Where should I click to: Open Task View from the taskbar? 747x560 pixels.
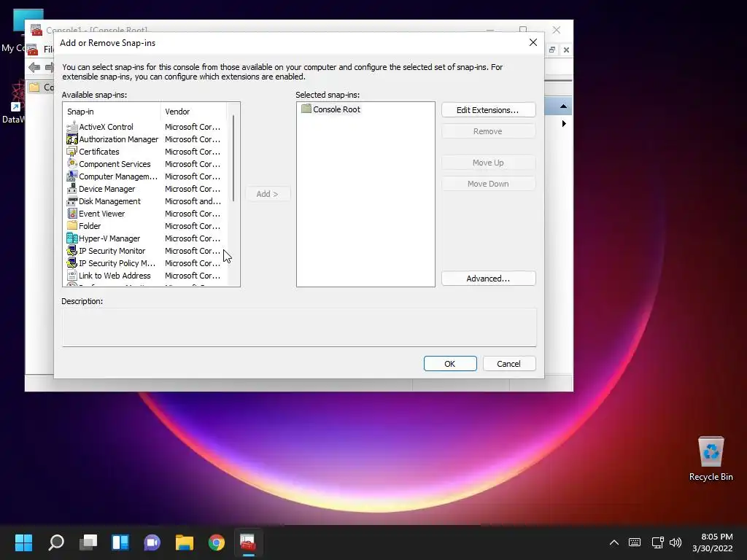click(88, 542)
